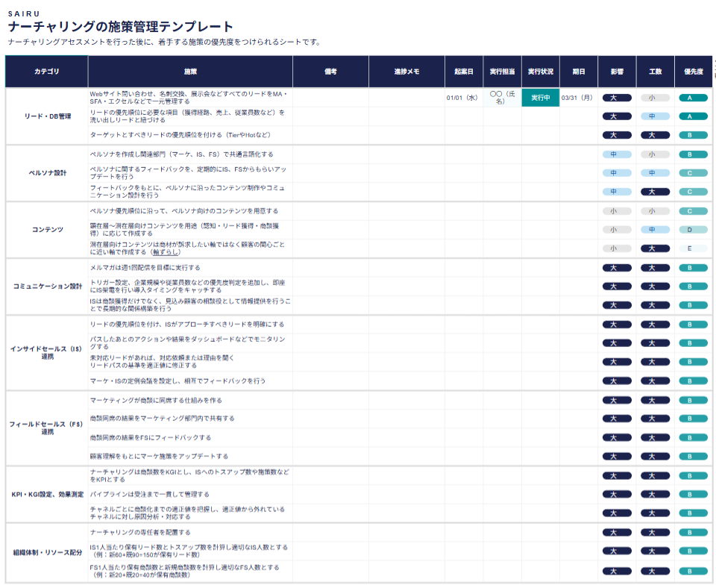Click the priority D badge
Viewport: 716px width, 588px height.
[693, 230]
